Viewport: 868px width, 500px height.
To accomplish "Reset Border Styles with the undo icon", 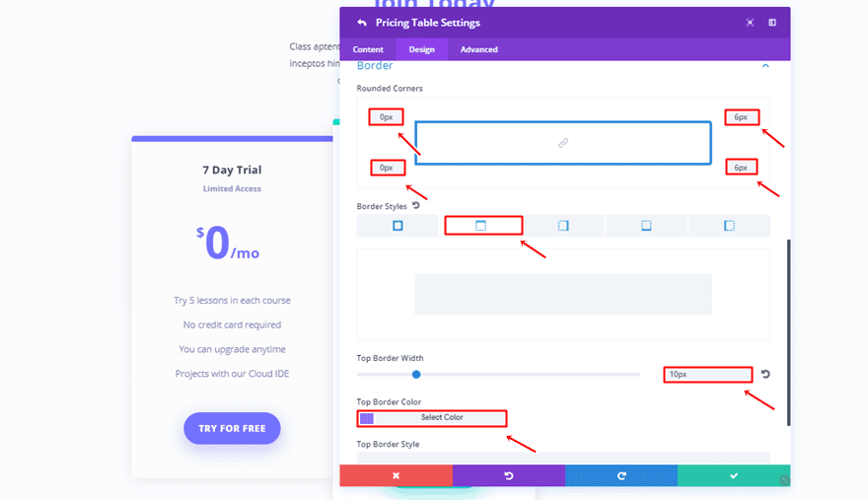I will click(x=415, y=206).
